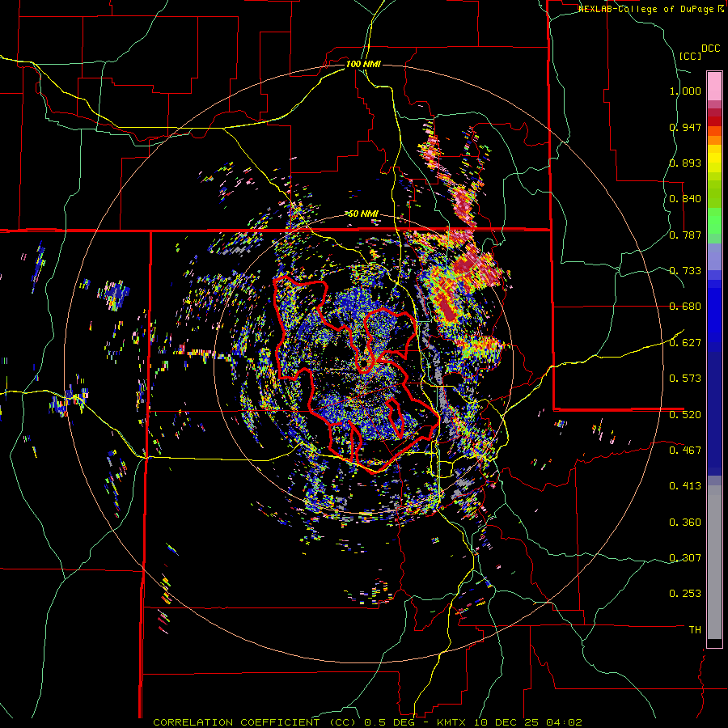728x728 pixels.
Task: Select the 0.360 scale value
Action: point(685,523)
